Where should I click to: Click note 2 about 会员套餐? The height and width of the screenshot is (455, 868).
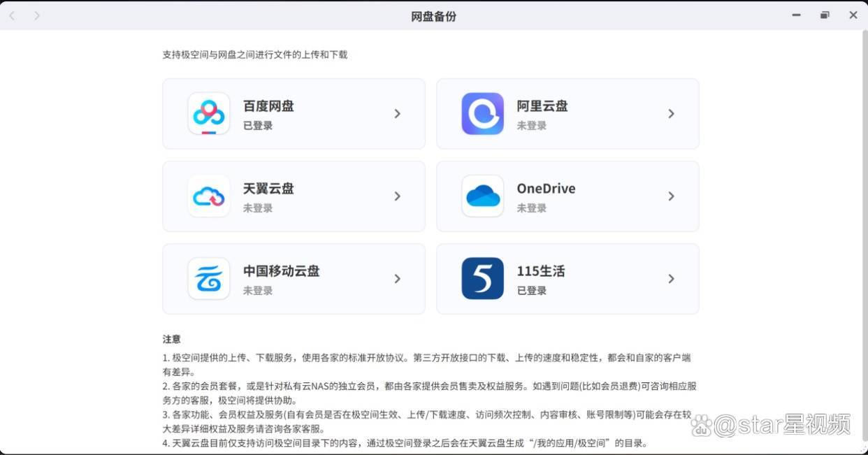[x=430, y=393]
